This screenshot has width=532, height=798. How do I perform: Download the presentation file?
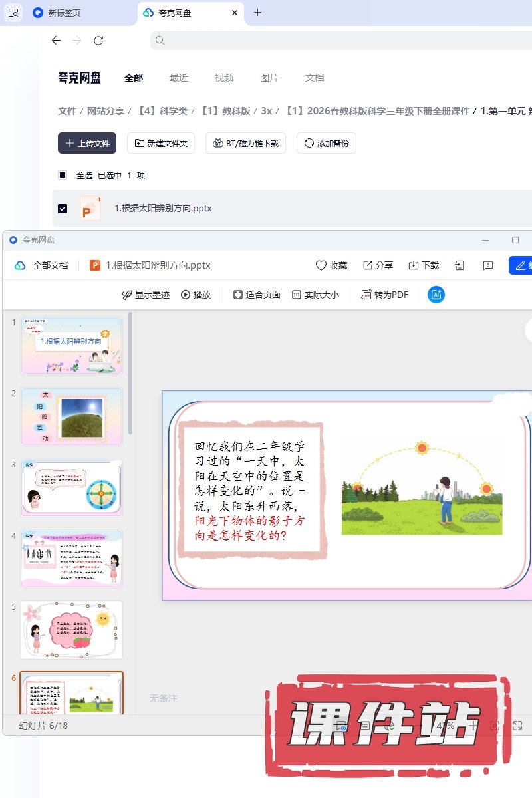424,265
